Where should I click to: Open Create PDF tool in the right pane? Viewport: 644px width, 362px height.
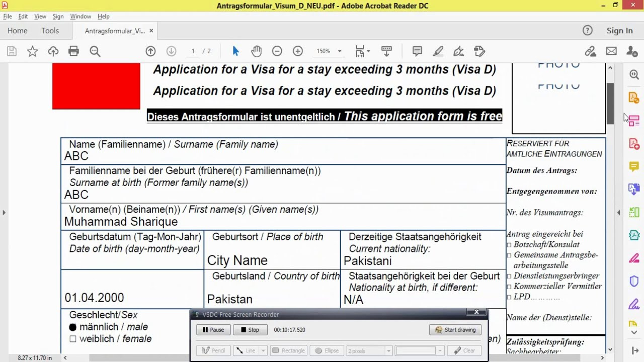(634, 144)
